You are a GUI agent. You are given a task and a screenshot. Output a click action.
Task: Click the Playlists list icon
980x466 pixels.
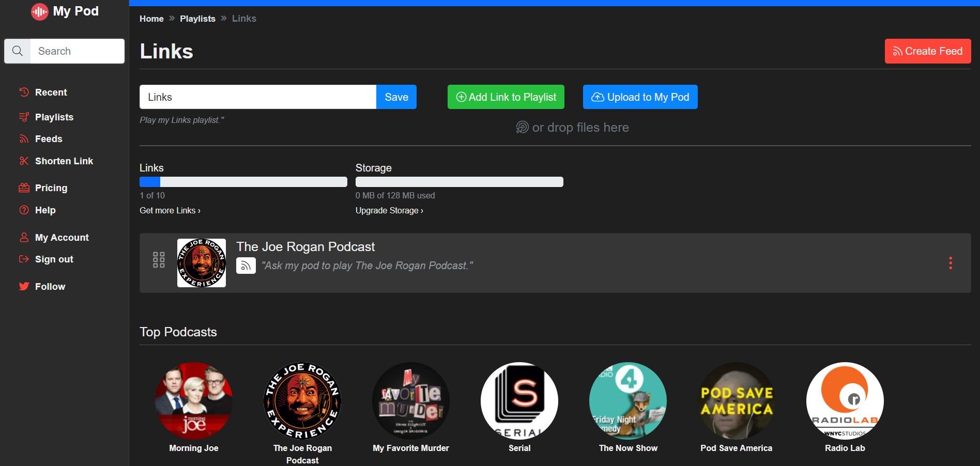pyautogui.click(x=24, y=117)
